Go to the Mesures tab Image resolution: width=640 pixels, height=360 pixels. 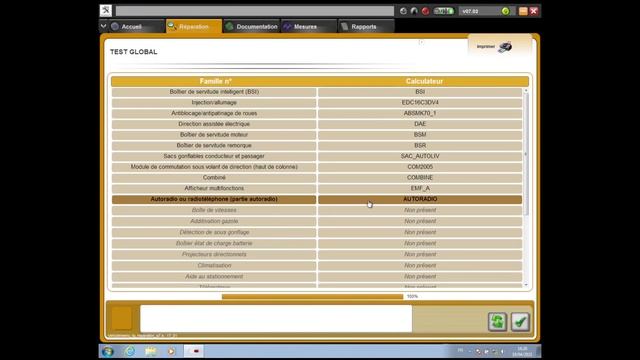point(309,27)
